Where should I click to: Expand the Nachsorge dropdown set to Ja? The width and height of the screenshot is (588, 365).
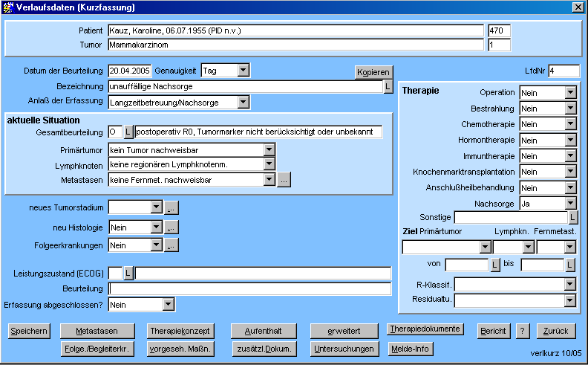click(570, 203)
